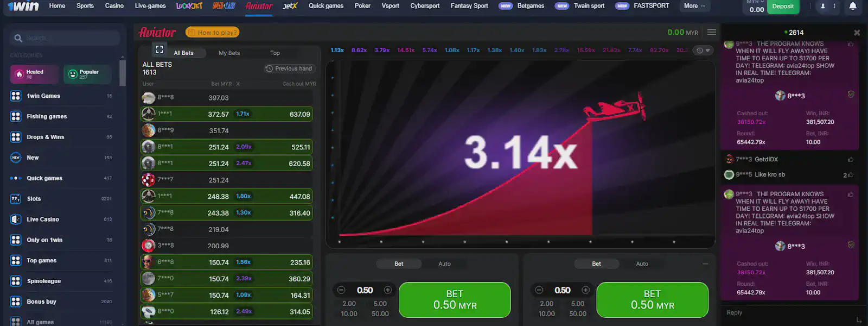The height and width of the screenshot is (326, 868).
Task: Select Bet mode in the right bet panel
Action: point(596,264)
